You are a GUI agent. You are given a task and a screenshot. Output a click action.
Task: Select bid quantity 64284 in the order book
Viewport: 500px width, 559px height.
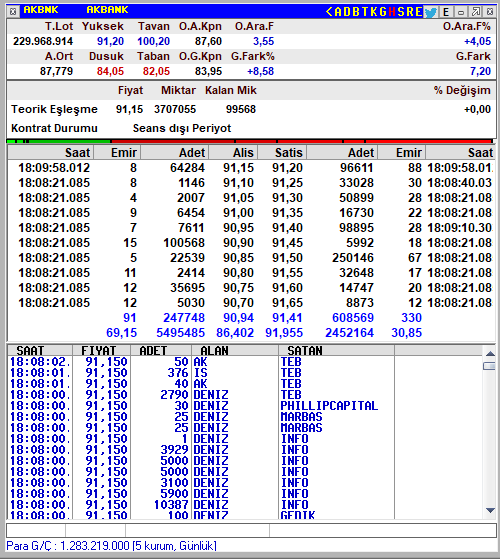pyautogui.click(x=187, y=168)
